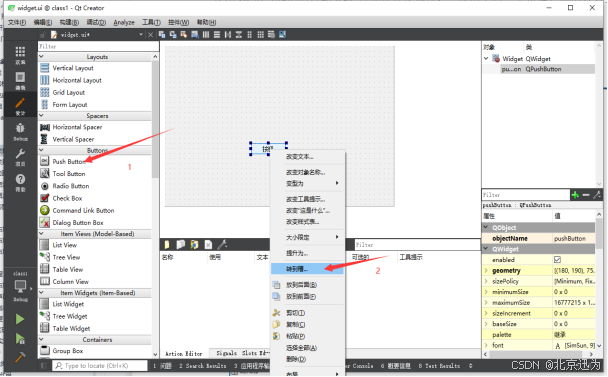Click the Lay Out in Form Layout icon

[x=249, y=35]
